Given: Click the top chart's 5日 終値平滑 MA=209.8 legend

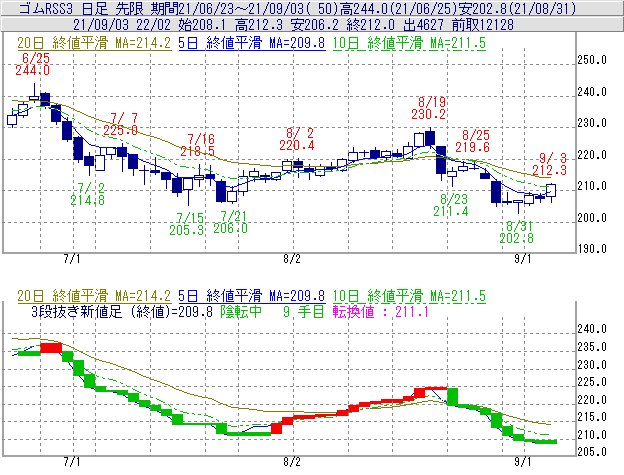Looking at the screenshot, I should [x=252, y=43].
